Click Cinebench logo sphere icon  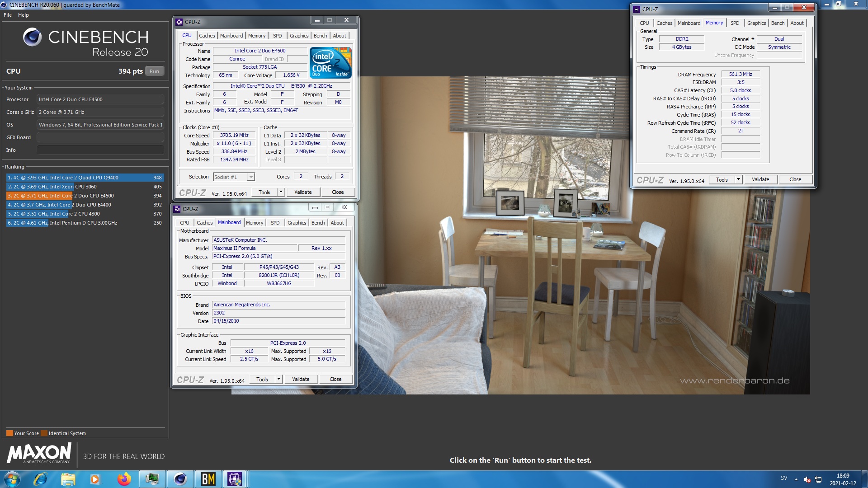point(32,37)
